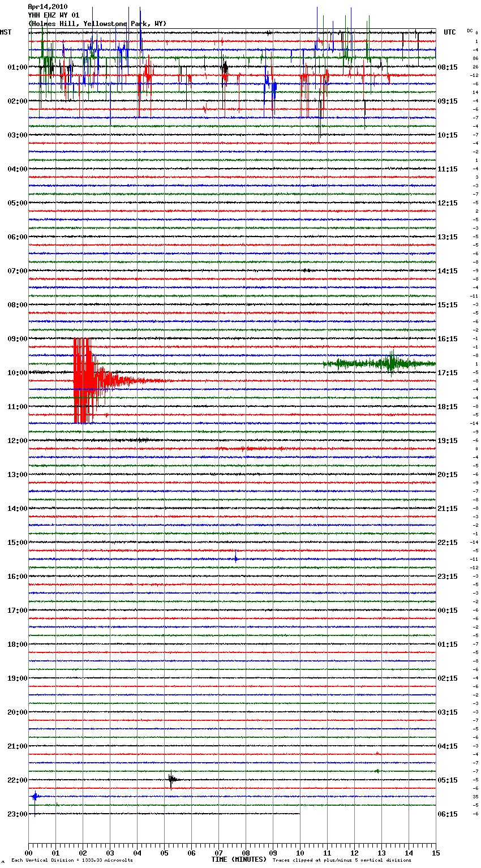This screenshot has width=481, height=868.
Task: Select the 20:00 MST time label
Action: [x=18, y=712]
